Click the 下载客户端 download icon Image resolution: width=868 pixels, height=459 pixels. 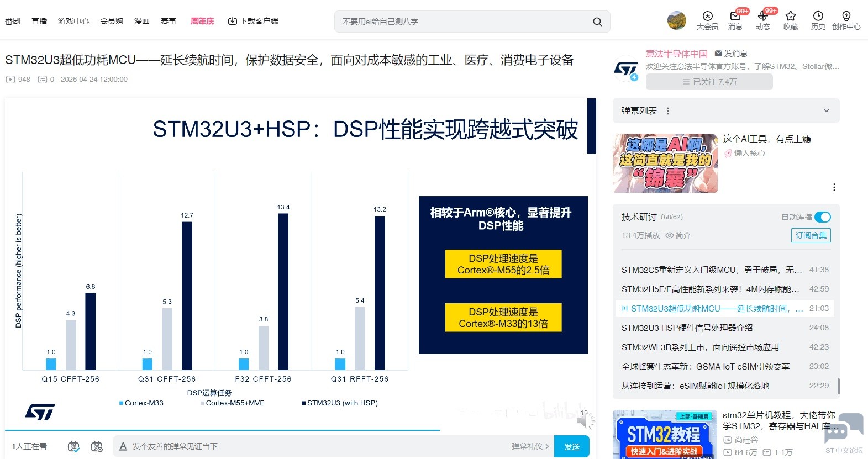(233, 21)
